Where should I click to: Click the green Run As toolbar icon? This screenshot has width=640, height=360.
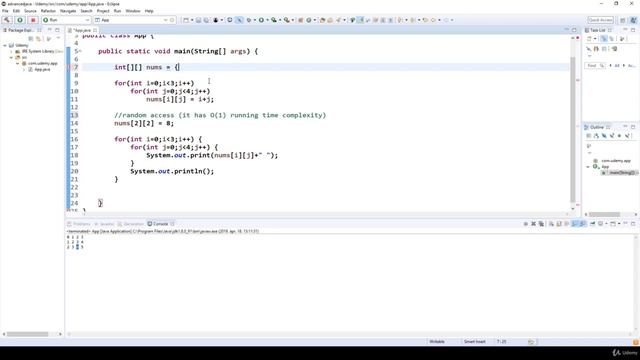tap(261, 20)
